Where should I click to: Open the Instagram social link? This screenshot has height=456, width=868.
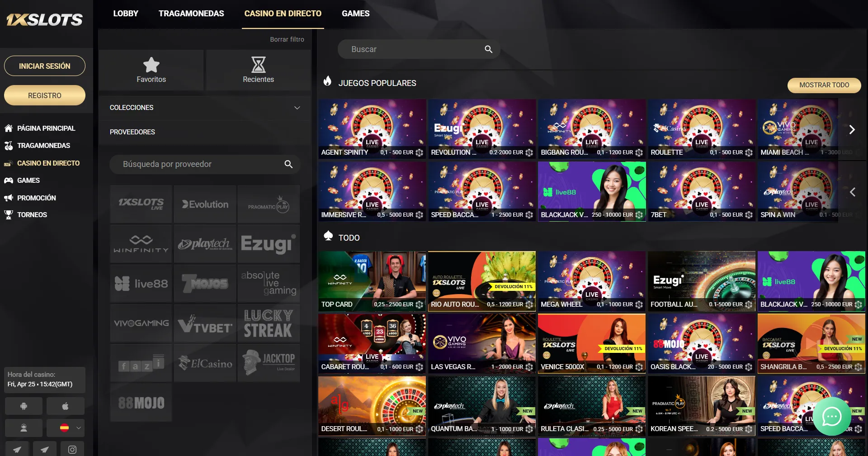(x=72, y=449)
